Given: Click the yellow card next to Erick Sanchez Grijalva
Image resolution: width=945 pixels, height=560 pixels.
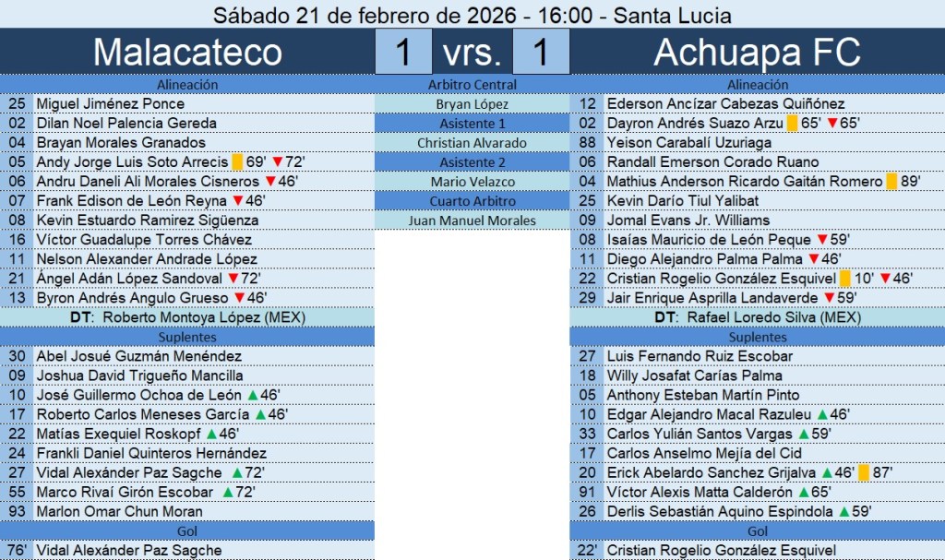Looking at the screenshot, I should click(x=864, y=472).
